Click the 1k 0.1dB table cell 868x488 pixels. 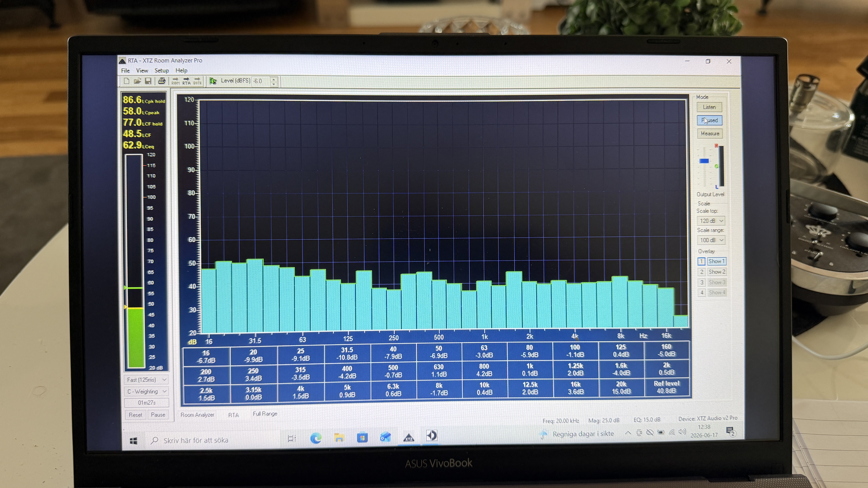pos(530,370)
